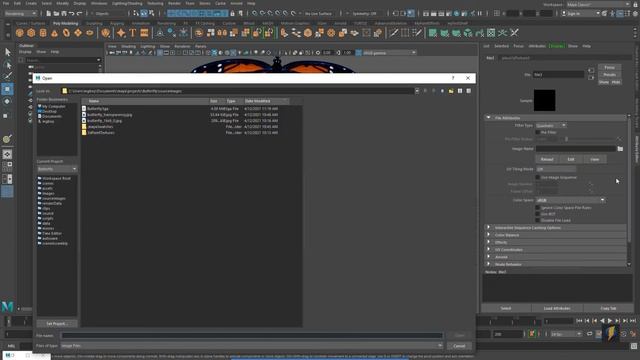Select the Lasso tool in toolbox
Viewport: 640px width, 360px height.
[7, 64]
